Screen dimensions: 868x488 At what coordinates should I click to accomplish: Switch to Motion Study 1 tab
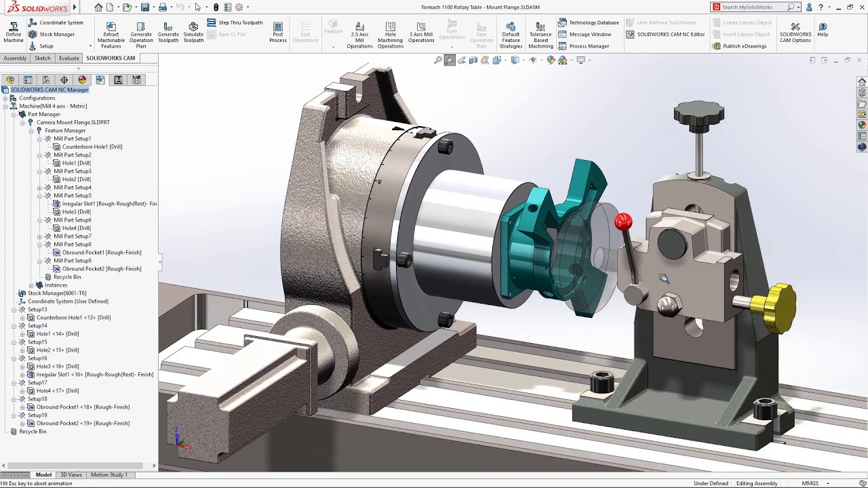pyautogui.click(x=109, y=475)
